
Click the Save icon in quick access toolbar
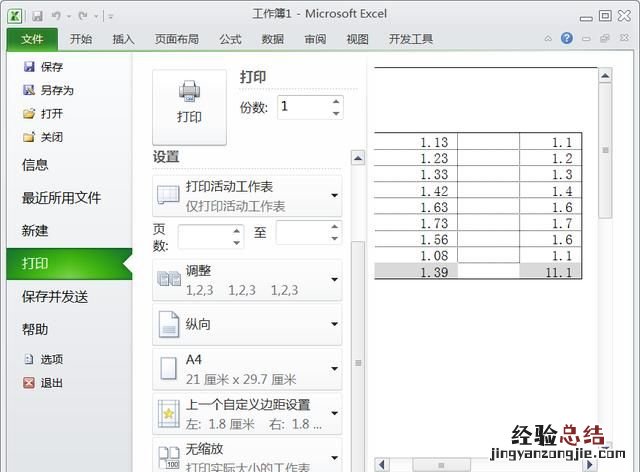[37, 16]
